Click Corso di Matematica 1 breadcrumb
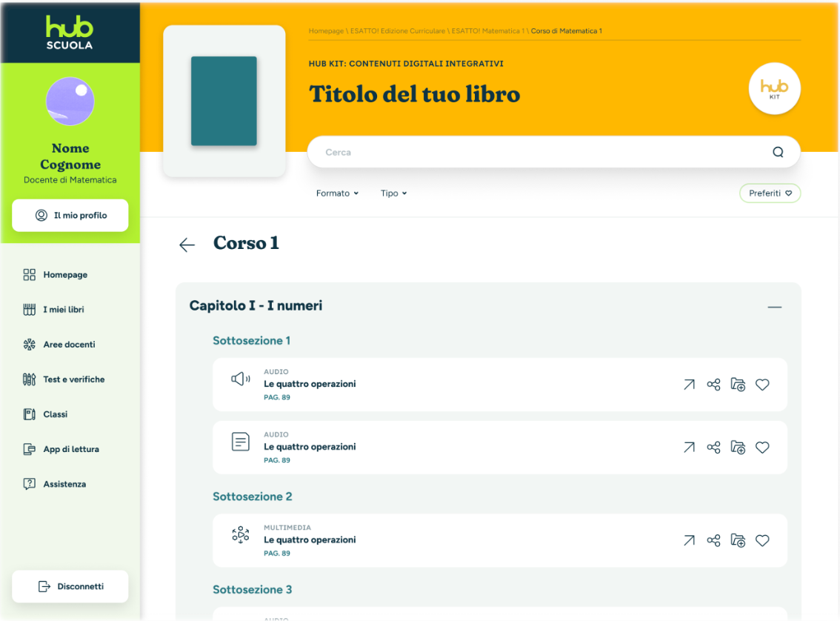Image resolution: width=840 pixels, height=621 pixels. click(566, 31)
